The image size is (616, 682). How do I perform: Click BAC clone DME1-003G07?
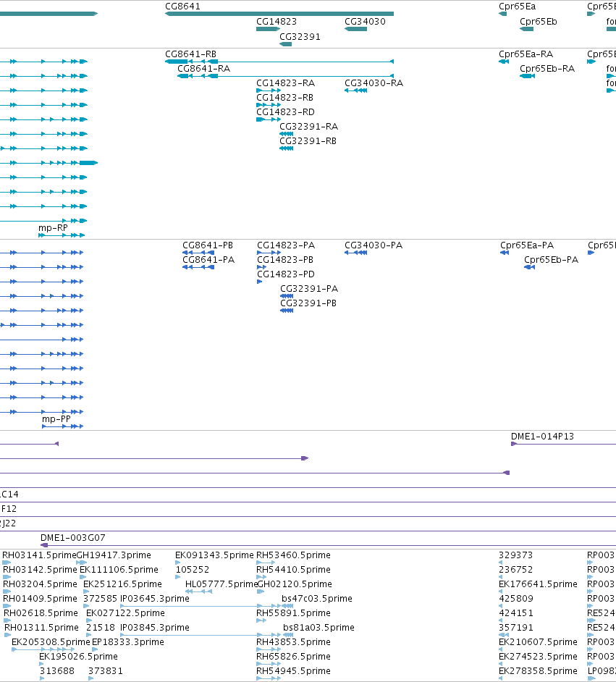(73, 538)
